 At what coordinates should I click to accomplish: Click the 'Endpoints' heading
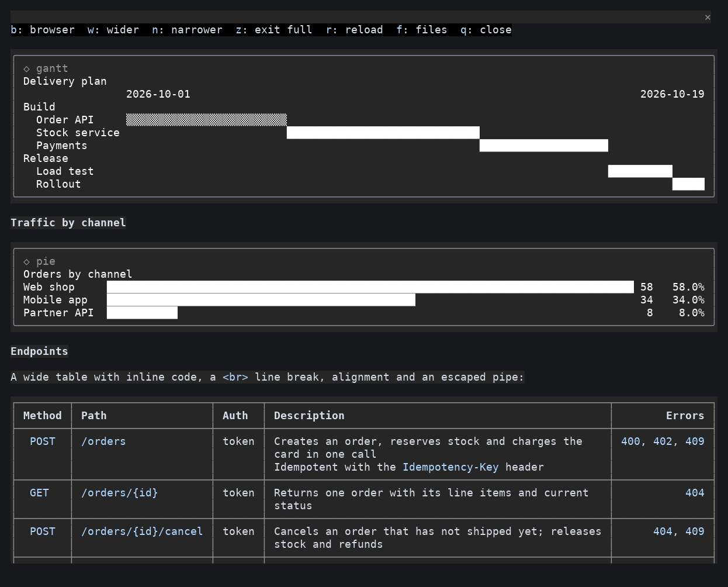[39, 351]
